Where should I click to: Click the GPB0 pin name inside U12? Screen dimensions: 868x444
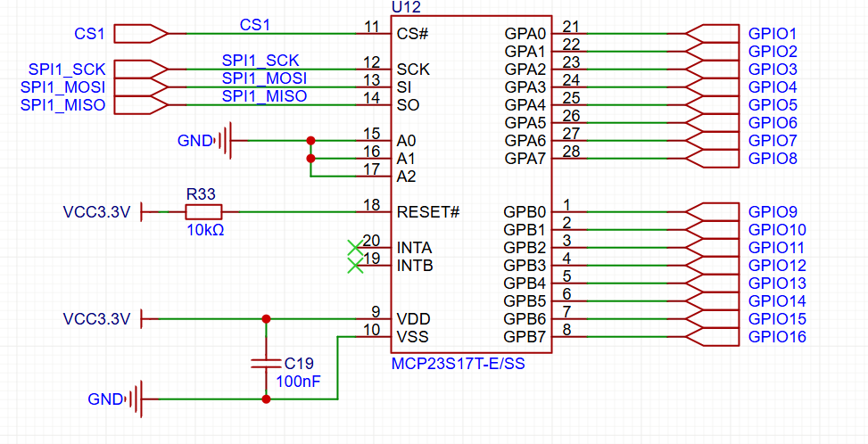tap(525, 212)
